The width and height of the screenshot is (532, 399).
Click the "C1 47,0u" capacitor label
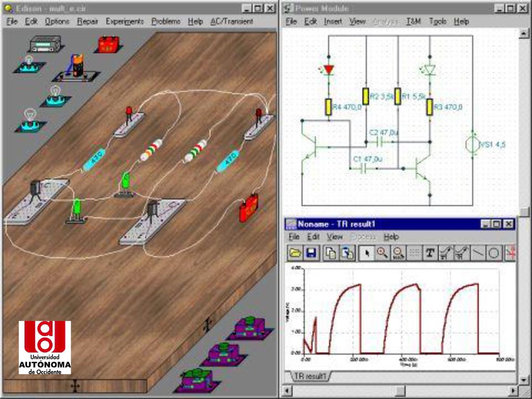368,159
